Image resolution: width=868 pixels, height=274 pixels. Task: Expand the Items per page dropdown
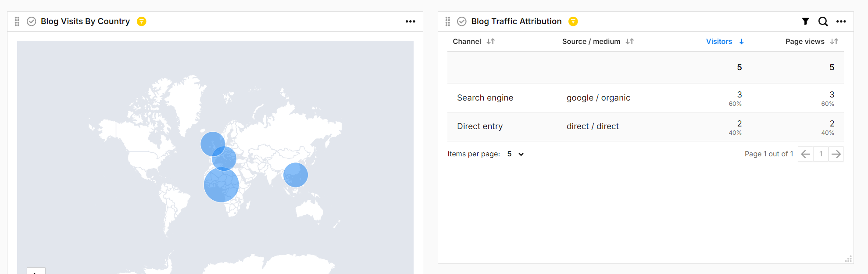tap(515, 154)
